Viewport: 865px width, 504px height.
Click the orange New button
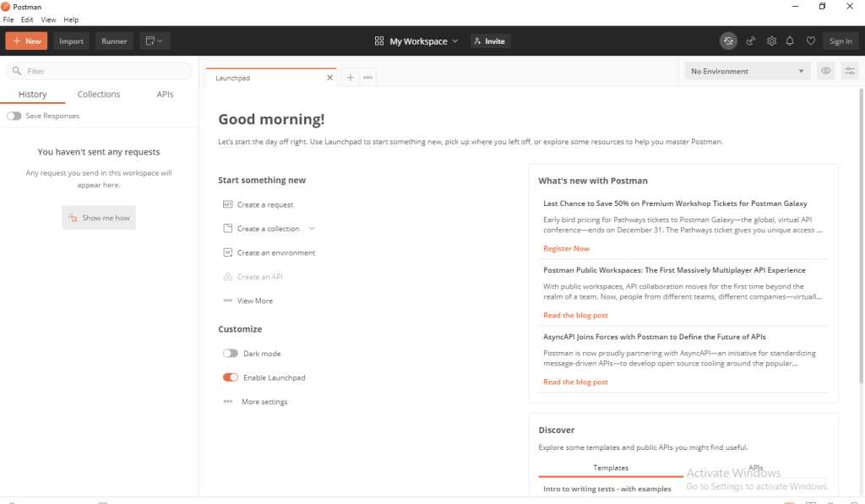26,41
